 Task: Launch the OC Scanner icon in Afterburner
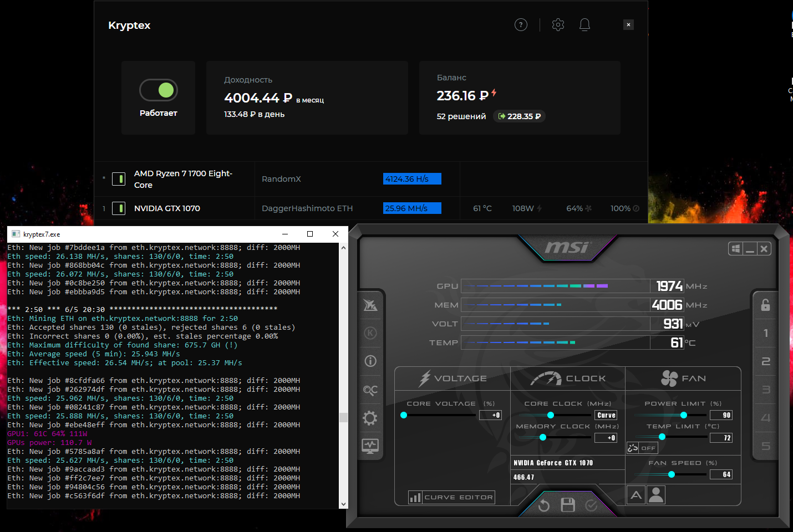(370, 390)
